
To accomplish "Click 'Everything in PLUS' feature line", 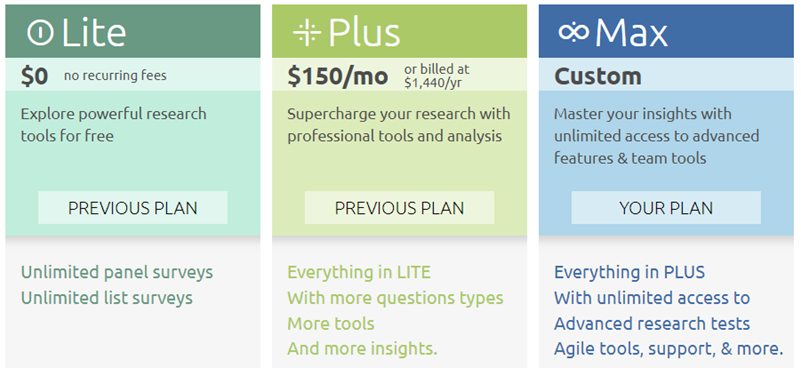I will (x=629, y=272).
